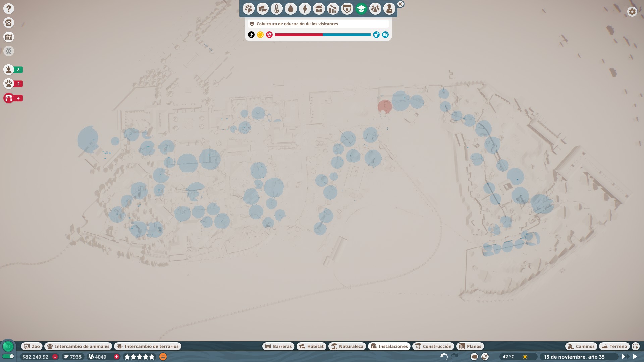The image size is (644, 362).
Task: Select the shelter house heat map icon
Action: click(319, 9)
